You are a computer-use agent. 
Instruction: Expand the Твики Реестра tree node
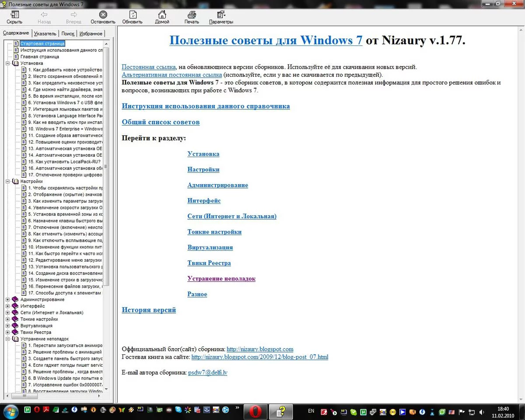[x=8, y=332]
